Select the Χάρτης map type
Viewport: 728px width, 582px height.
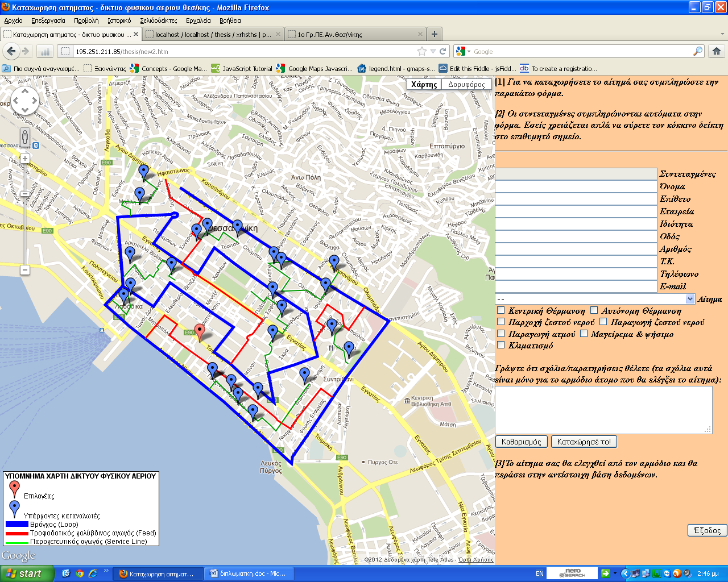pos(424,84)
